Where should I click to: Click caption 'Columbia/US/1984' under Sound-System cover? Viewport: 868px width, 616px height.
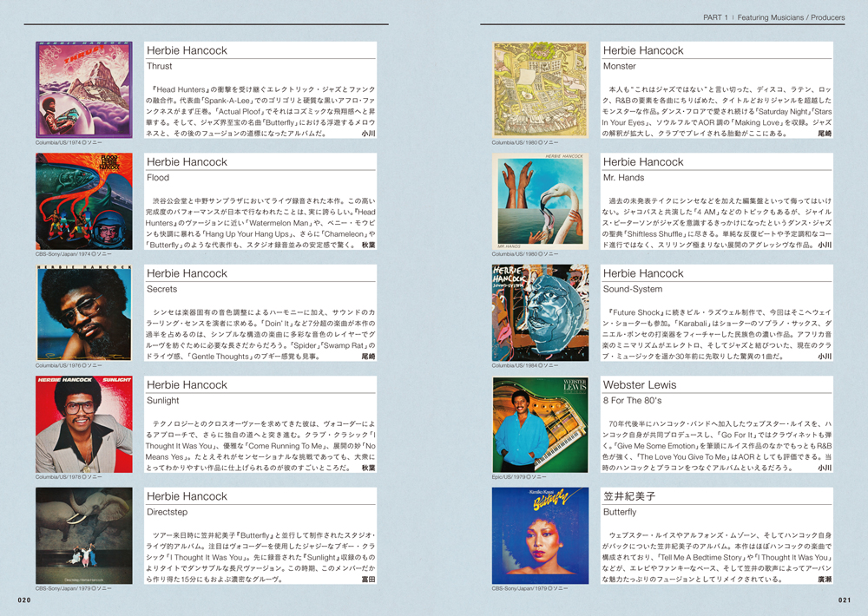(x=525, y=365)
